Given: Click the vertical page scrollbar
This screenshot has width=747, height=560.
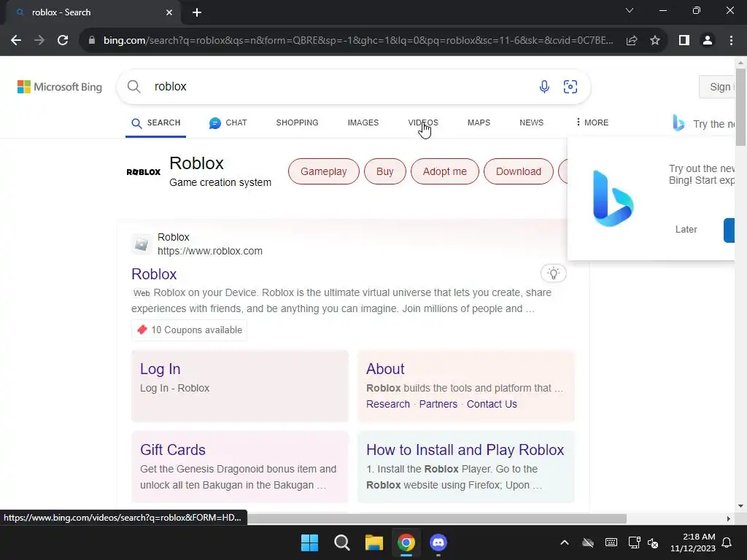Looking at the screenshot, I should pyautogui.click(x=740, y=107).
